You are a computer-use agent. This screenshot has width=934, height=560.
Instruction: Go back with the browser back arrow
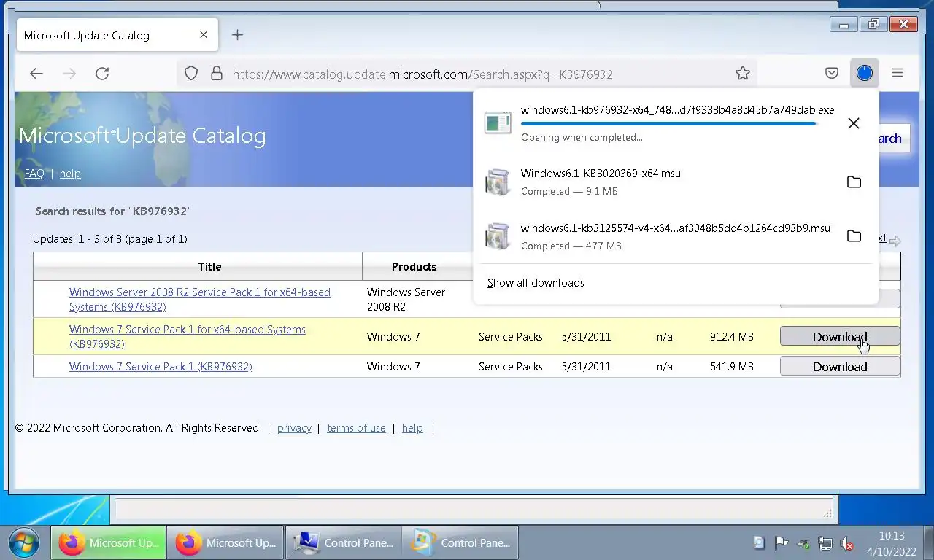pyautogui.click(x=36, y=73)
